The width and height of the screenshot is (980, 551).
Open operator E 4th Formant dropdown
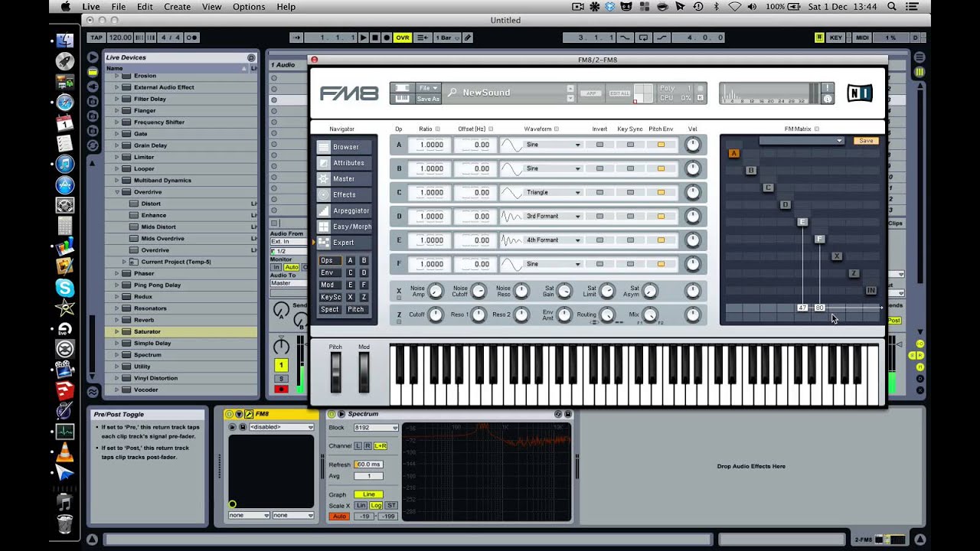point(552,240)
